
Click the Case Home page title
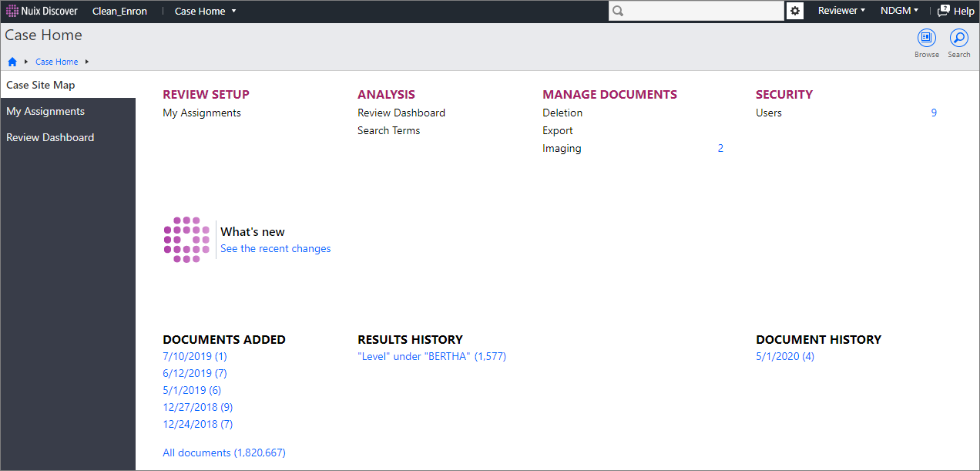(x=44, y=35)
